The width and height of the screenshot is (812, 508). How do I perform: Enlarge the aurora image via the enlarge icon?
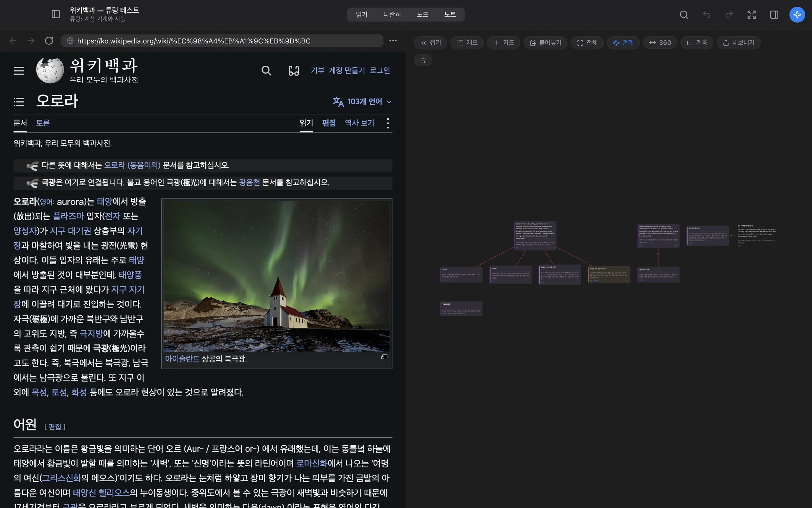384,357
